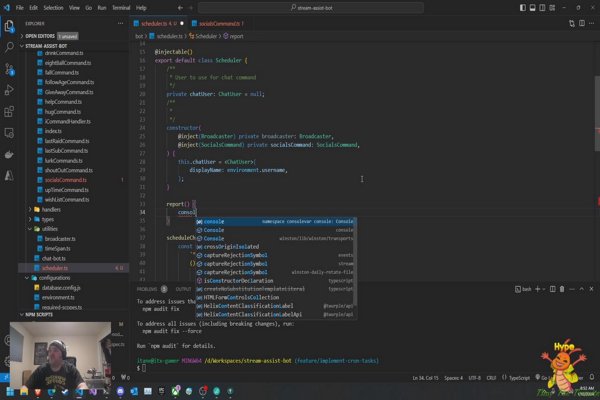Split the terminal panel
This screenshot has height=400, width=600.
[553, 289]
